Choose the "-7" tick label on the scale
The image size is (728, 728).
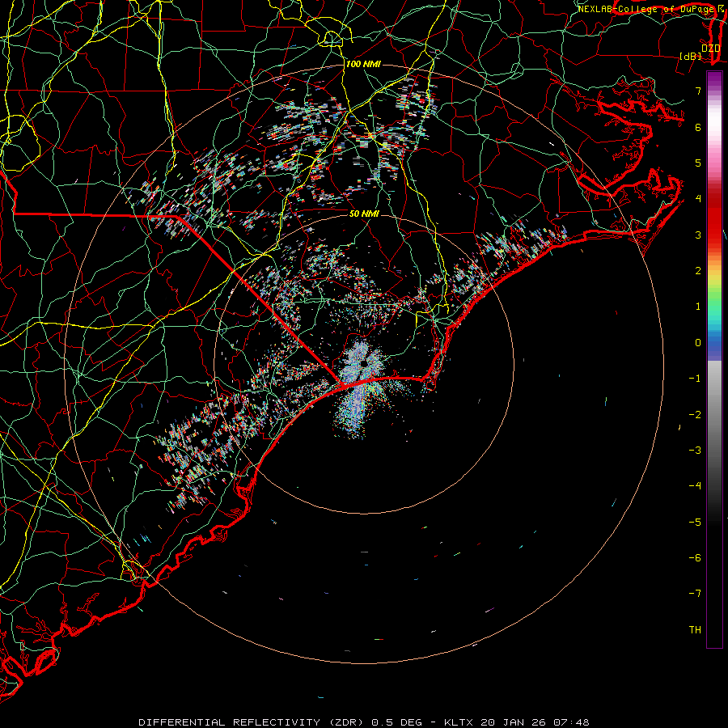695,594
